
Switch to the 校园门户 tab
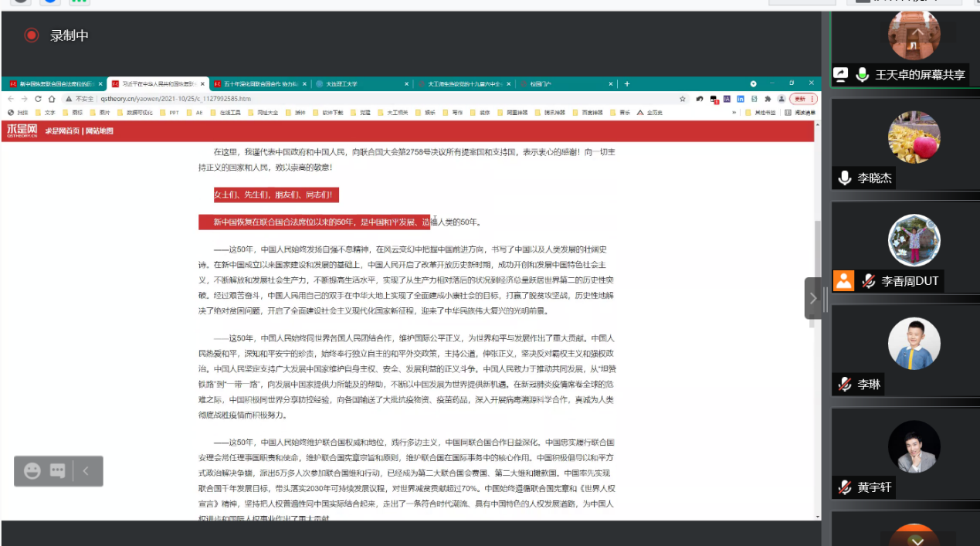tap(567, 83)
